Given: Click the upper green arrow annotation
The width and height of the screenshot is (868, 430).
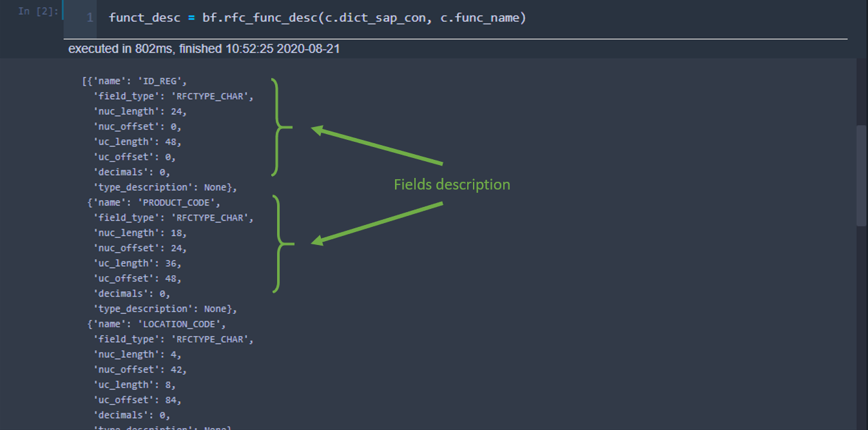Looking at the screenshot, I should tap(378, 145).
